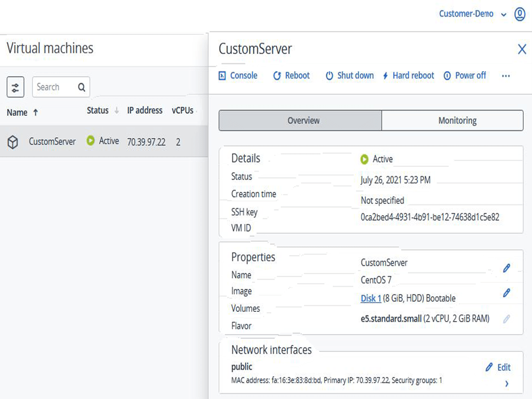Expand public network interface chevron
Viewport: 532px width, 399px height.
pyautogui.click(x=507, y=384)
